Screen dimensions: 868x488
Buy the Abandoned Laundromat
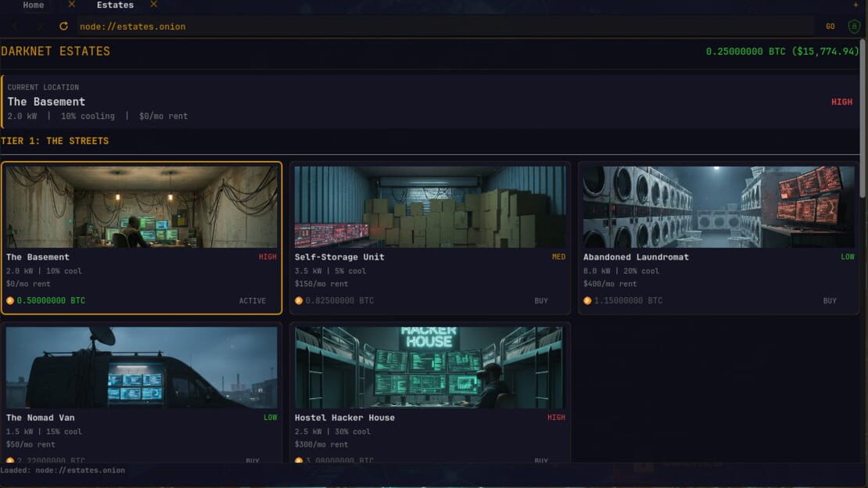point(829,301)
